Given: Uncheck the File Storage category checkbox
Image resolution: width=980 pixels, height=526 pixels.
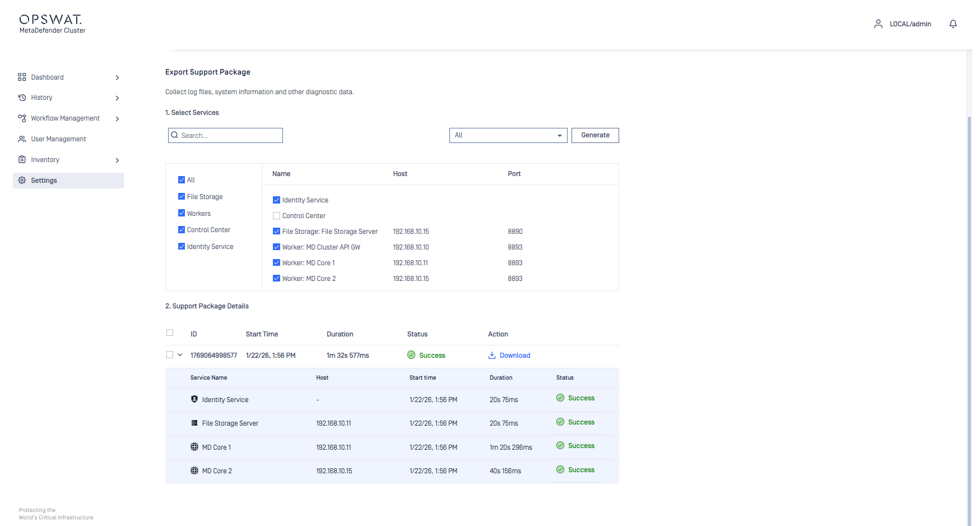Looking at the screenshot, I should click(182, 197).
